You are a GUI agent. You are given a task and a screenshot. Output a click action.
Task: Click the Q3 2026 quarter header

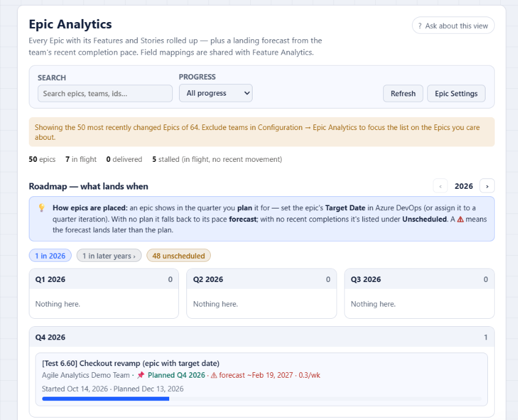pos(419,279)
